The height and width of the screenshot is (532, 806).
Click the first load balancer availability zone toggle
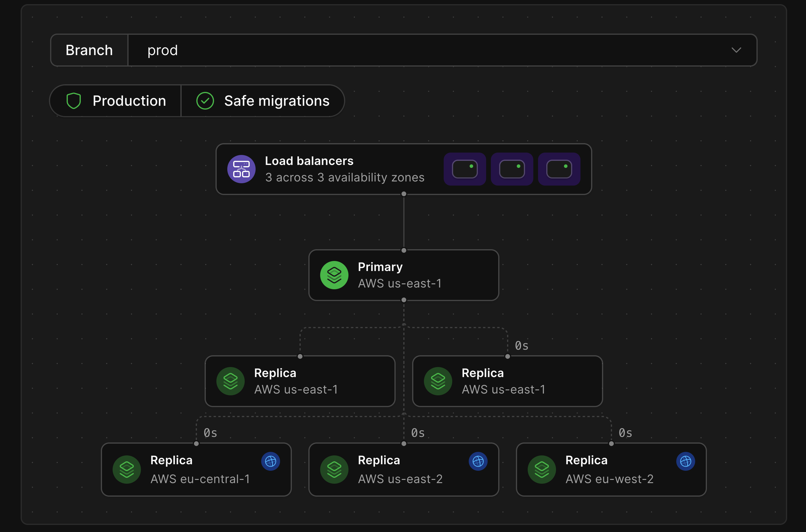465,169
